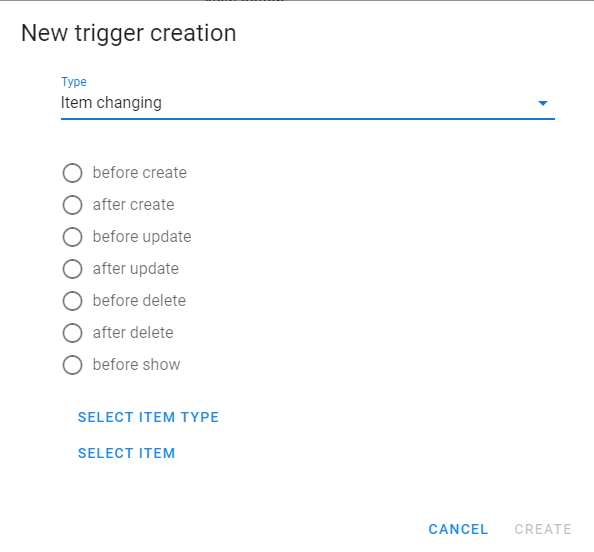
Task: Click the 'before create' label text
Action: [140, 173]
